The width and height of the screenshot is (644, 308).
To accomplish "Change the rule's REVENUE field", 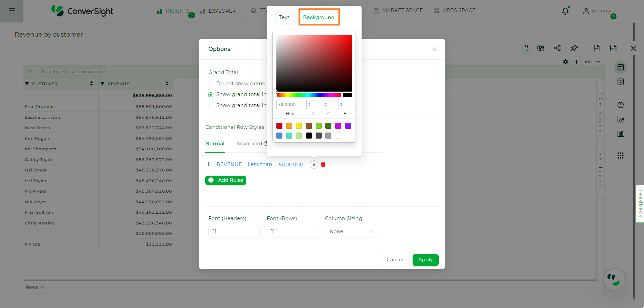I will (229, 164).
